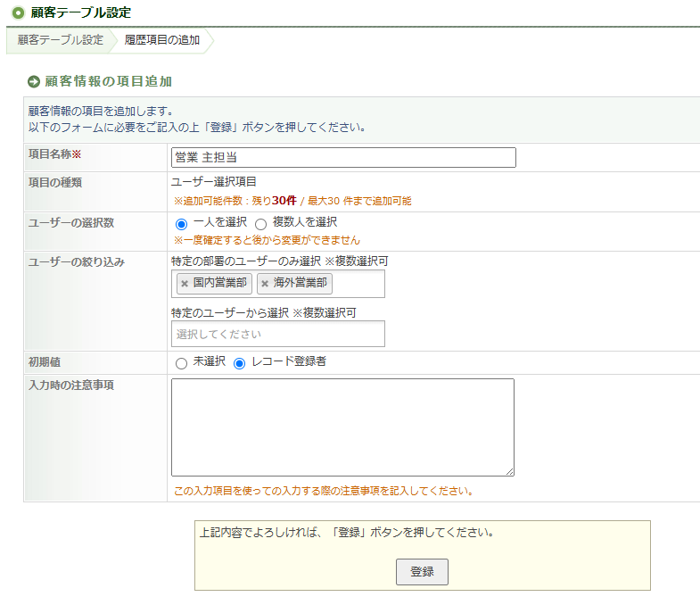
Task: Click the 項目の種類 label
Action: tap(55, 182)
